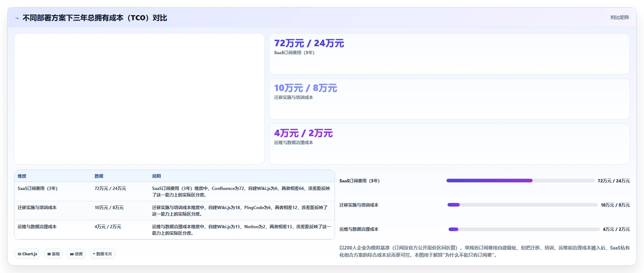644x273 pixels.
Task: Select the Chart.js tag chip
Action: click(x=27, y=254)
